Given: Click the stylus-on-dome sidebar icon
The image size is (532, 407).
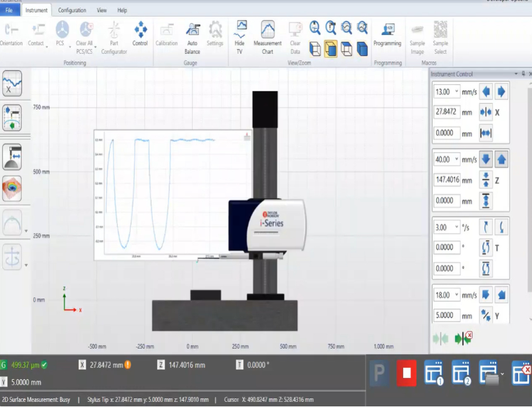Looking at the screenshot, I should 13,157.
